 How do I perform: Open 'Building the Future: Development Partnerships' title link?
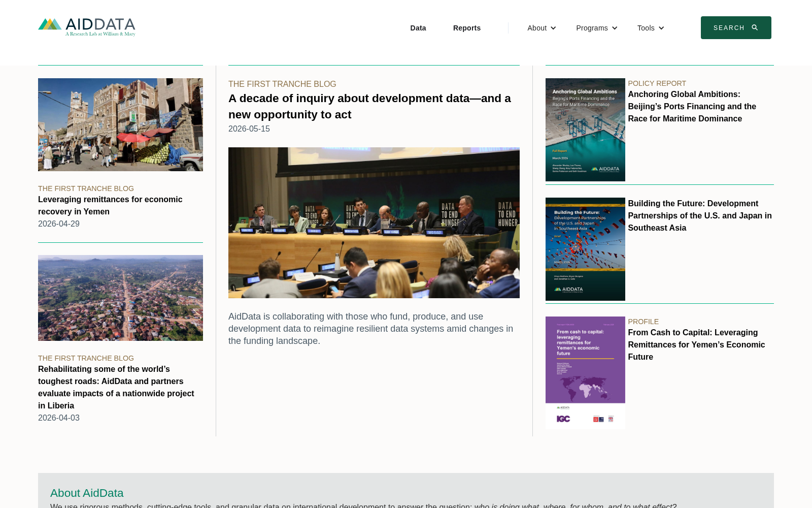point(700,215)
